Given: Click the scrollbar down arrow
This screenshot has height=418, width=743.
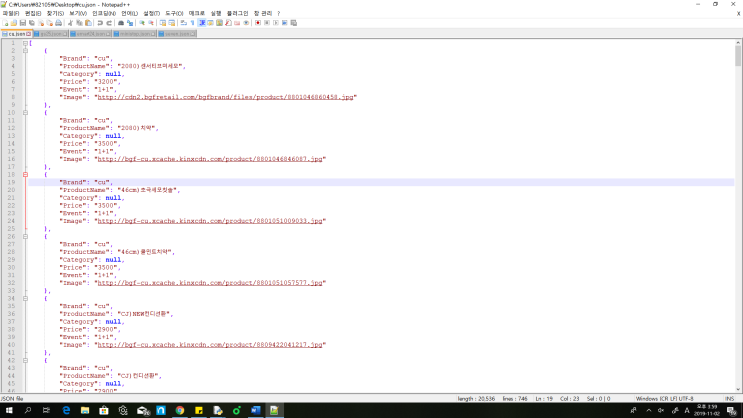Looking at the screenshot, I should click(738, 390).
